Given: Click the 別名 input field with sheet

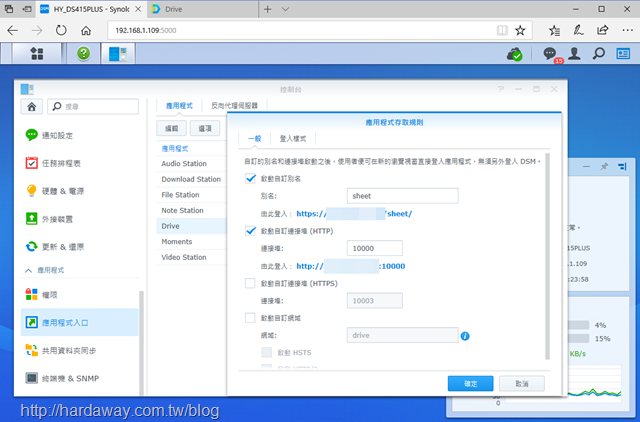Looking at the screenshot, I should click(x=402, y=196).
